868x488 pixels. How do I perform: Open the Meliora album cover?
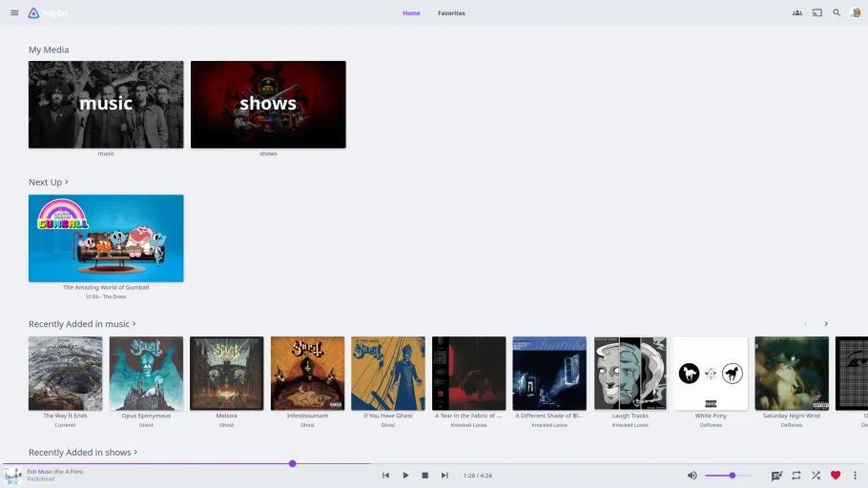tap(226, 374)
